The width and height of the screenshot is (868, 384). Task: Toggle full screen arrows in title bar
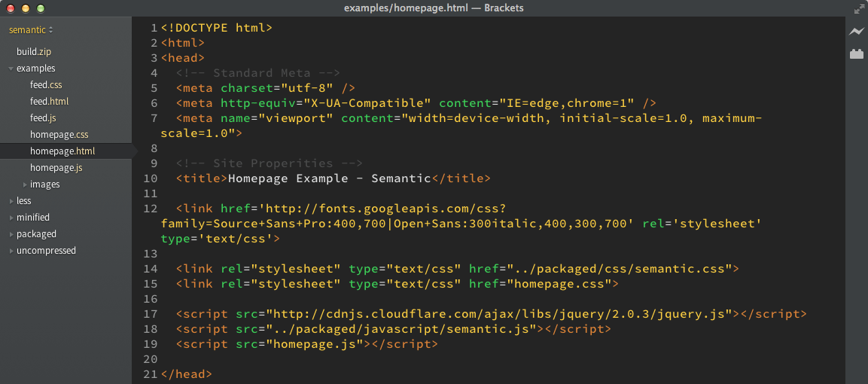click(x=858, y=8)
